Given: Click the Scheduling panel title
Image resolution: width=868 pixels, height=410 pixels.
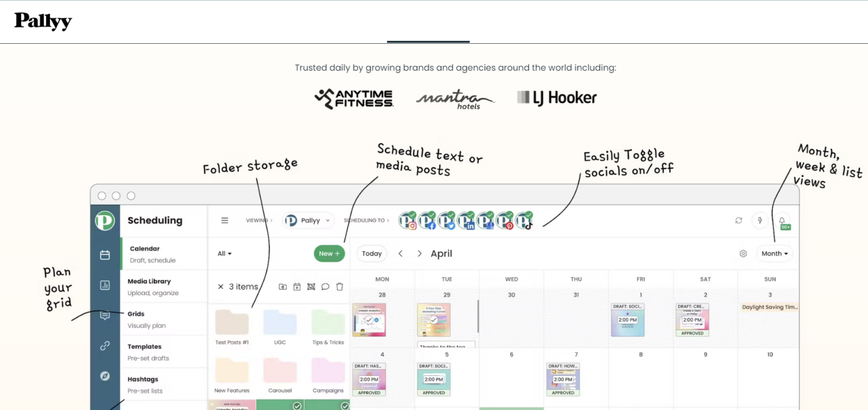Looking at the screenshot, I should (155, 220).
